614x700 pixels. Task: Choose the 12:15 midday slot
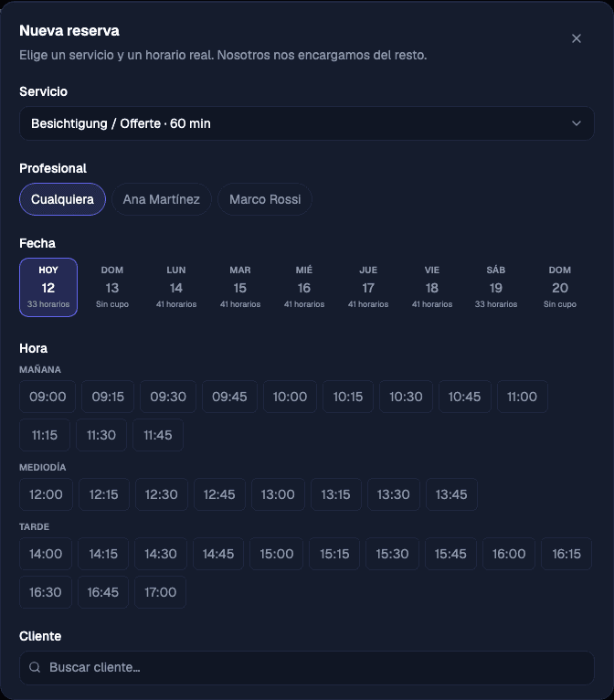(x=104, y=494)
